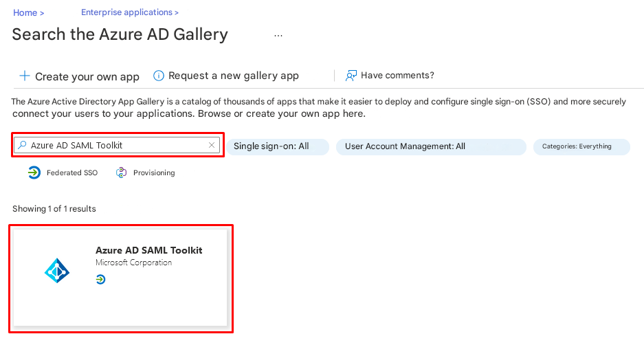
Task: Click the plus icon beside Create your own app
Action: tap(25, 76)
